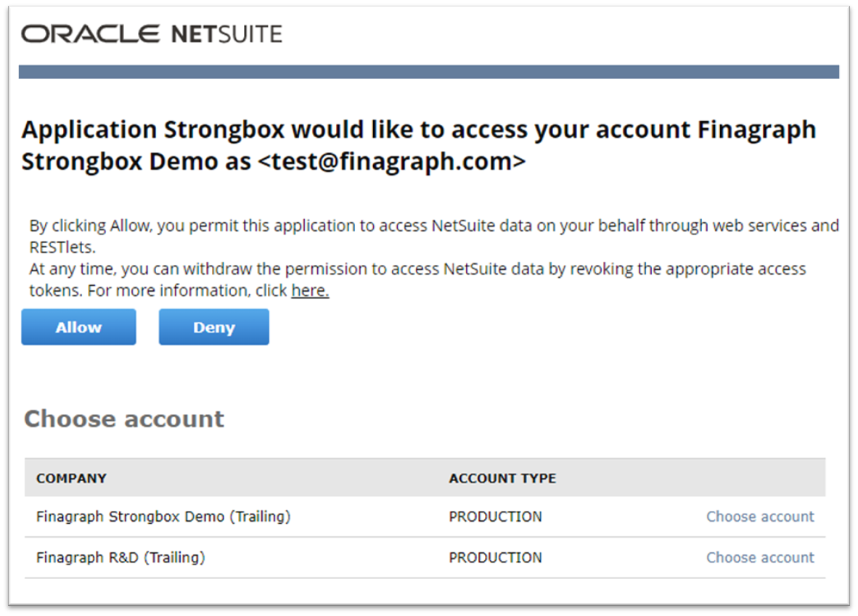This screenshot has height=616, width=858.
Task: Choose account for Finagraph R&D
Action: (x=760, y=557)
